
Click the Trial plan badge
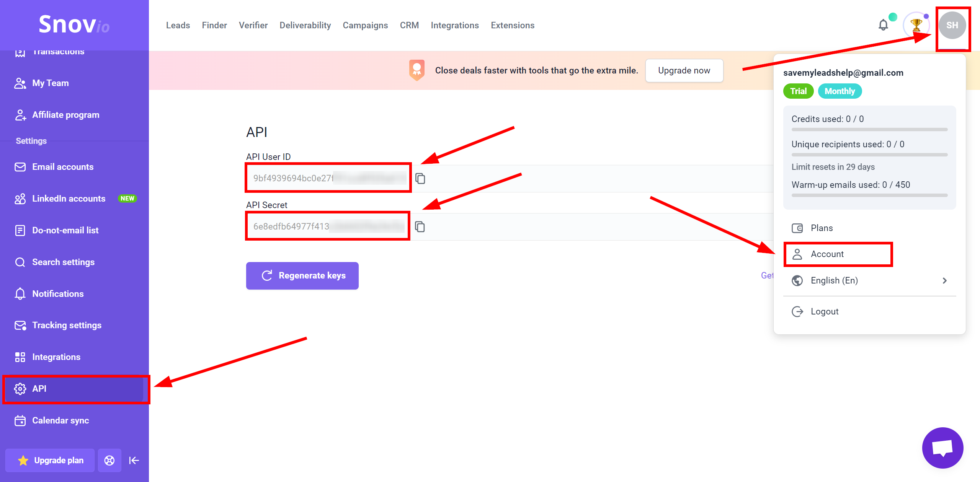click(799, 91)
